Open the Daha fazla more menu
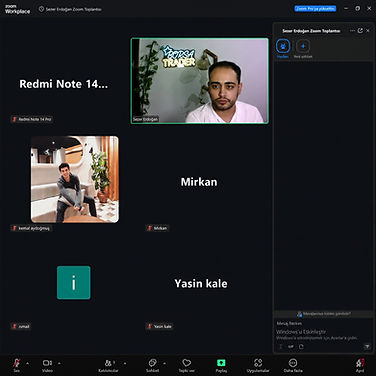376x376 pixels. point(293,365)
